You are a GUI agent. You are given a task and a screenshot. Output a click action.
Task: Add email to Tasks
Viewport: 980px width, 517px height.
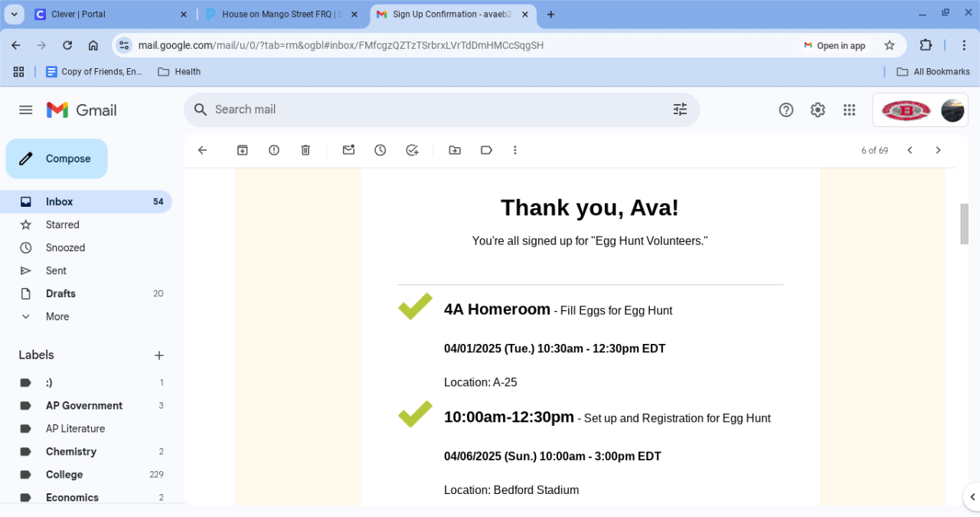pyautogui.click(x=412, y=150)
